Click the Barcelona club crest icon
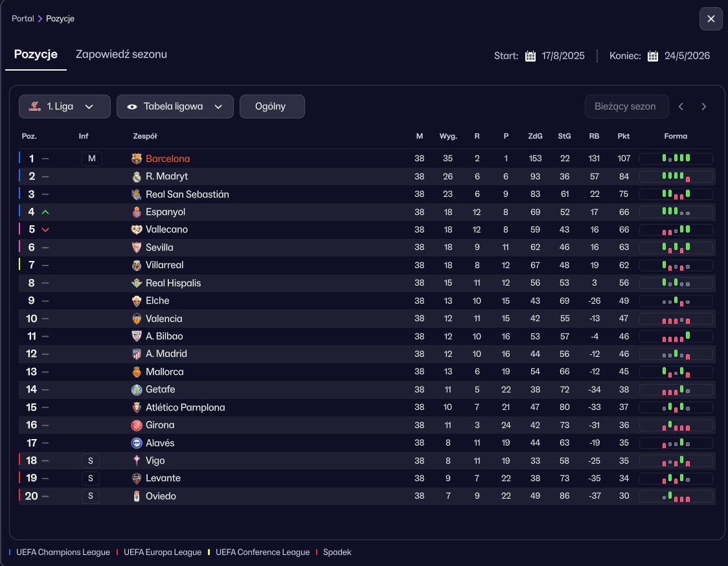 [x=136, y=159]
